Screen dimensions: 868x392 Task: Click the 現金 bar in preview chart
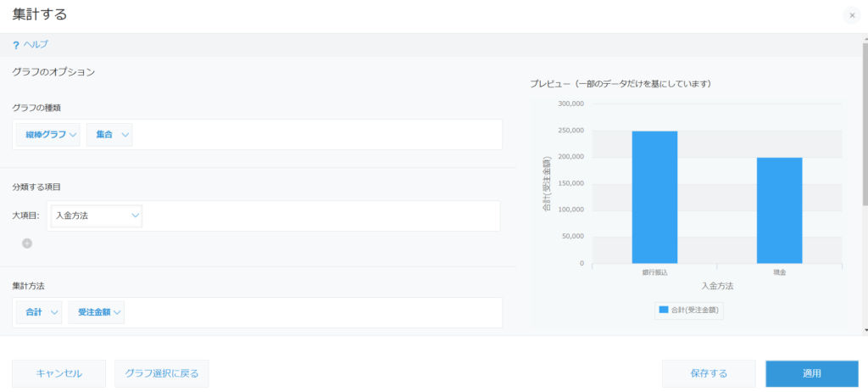[x=780, y=210]
